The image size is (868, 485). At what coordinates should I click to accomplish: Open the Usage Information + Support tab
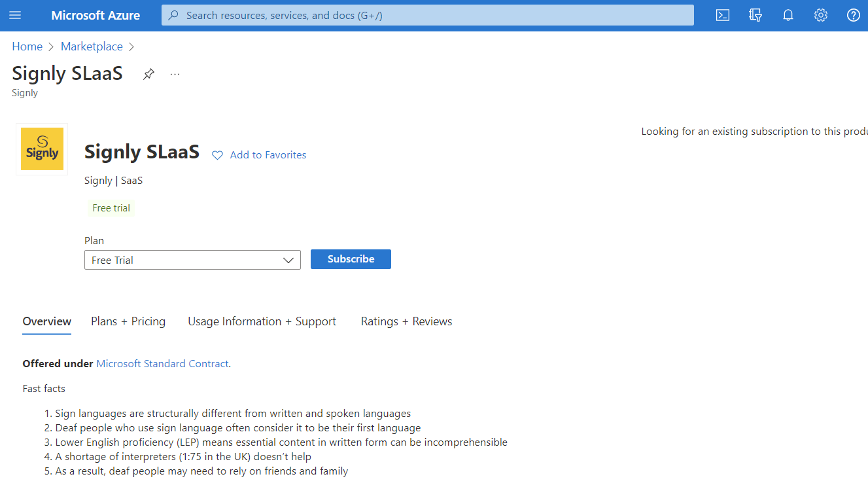tap(262, 321)
